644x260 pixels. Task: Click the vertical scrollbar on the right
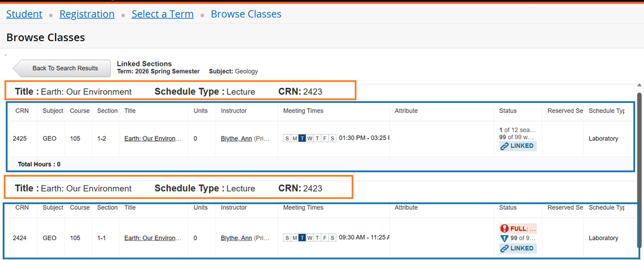(639, 171)
